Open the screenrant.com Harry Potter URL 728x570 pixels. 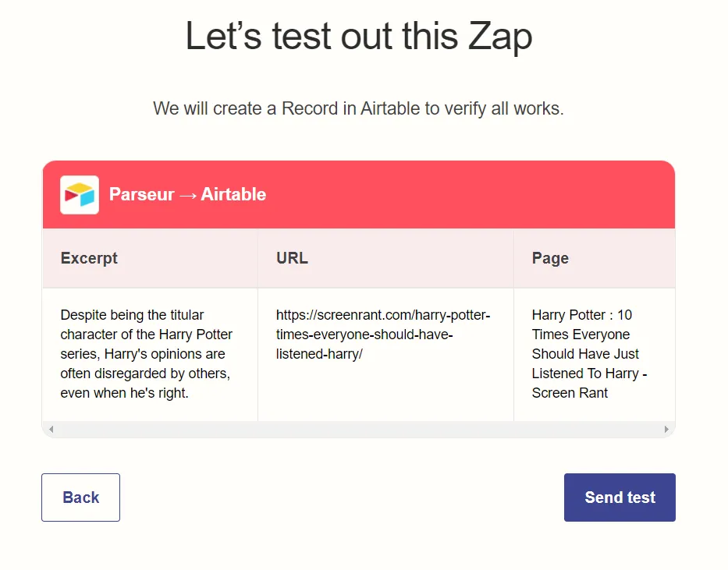click(x=382, y=335)
